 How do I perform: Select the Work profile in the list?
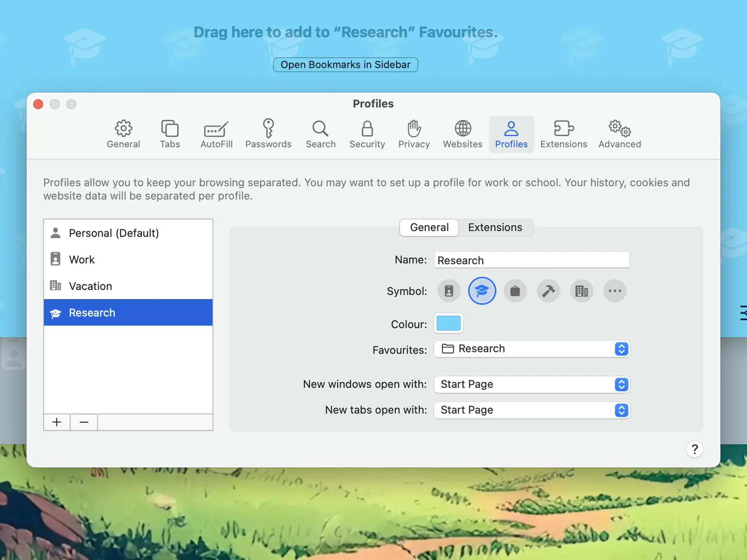click(82, 259)
